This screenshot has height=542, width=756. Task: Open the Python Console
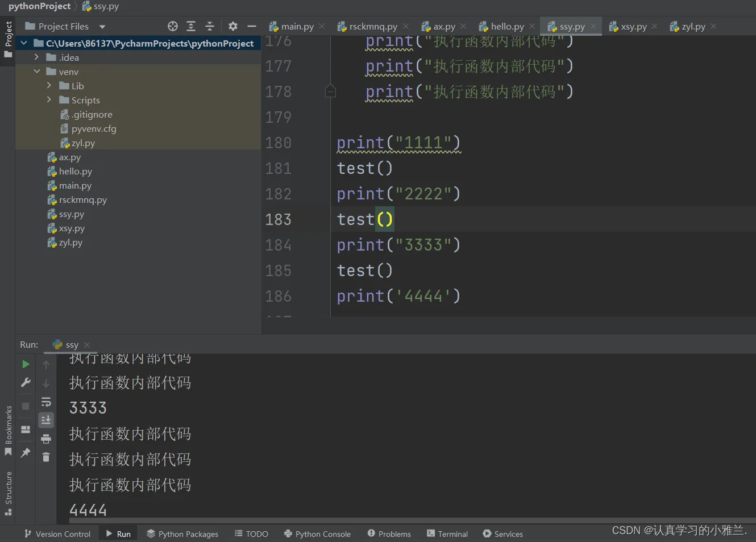click(318, 534)
